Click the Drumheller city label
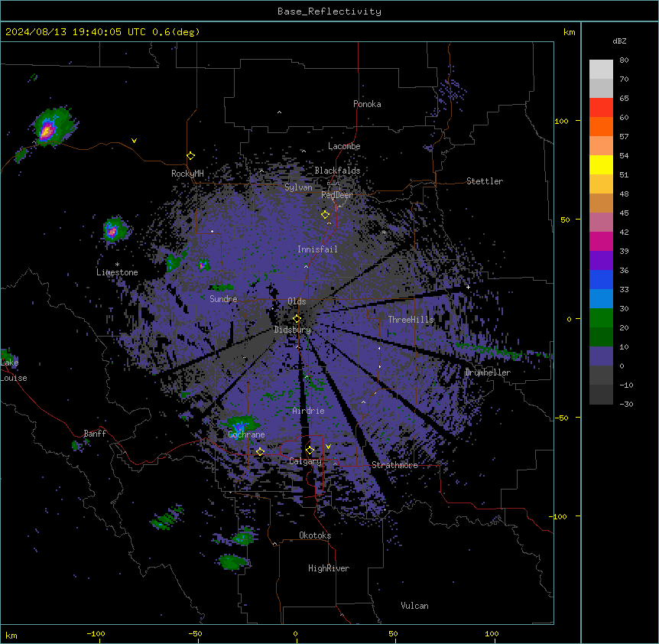The width and height of the screenshot is (659, 644). point(488,372)
